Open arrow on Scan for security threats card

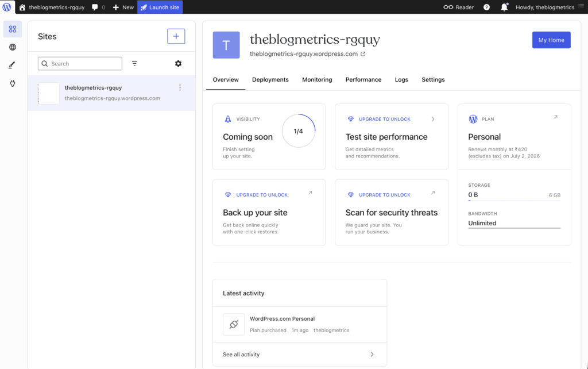(433, 193)
